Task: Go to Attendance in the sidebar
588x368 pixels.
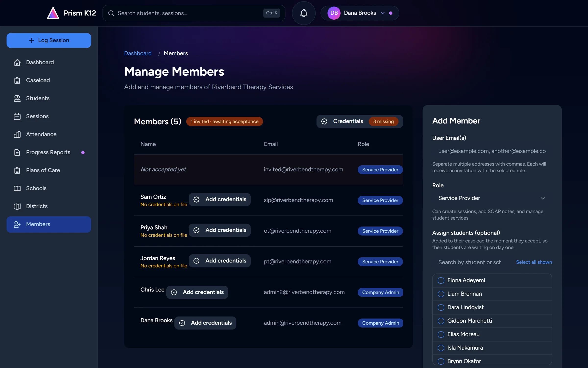Action: (49, 134)
